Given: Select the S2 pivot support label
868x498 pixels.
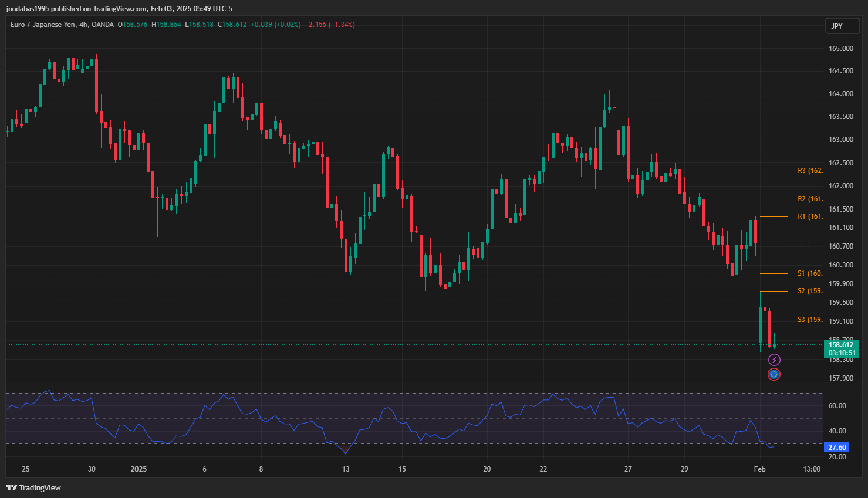Looking at the screenshot, I should [810, 291].
